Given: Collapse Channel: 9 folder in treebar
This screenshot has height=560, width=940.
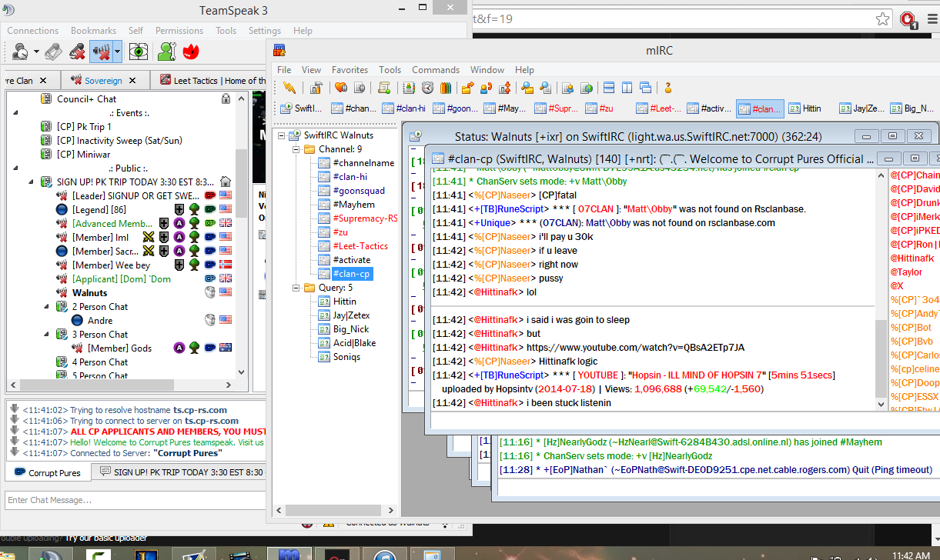Looking at the screenshot, I should (x=296, y=149).
